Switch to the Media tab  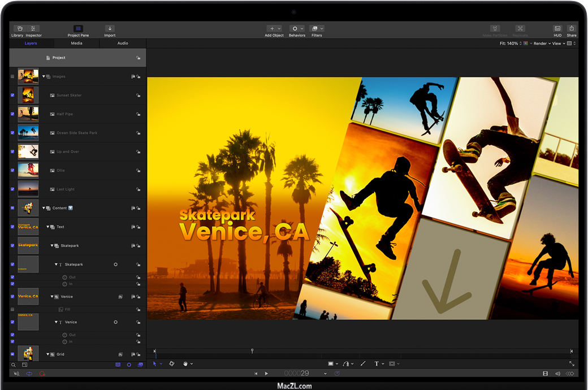76,43
